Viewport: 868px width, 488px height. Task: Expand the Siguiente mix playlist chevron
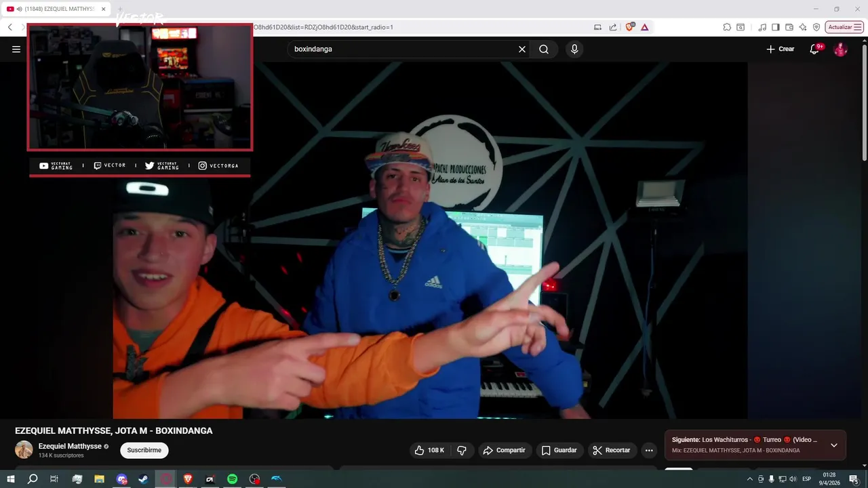(834, 445)
